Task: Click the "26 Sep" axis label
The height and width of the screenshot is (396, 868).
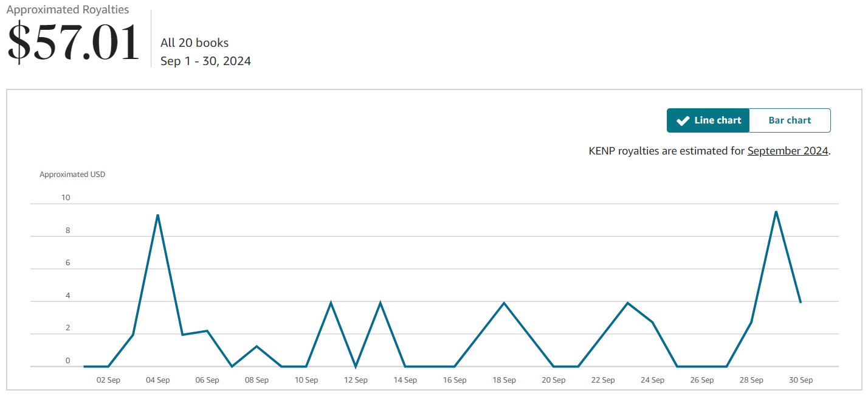Action: pos(702,380)
